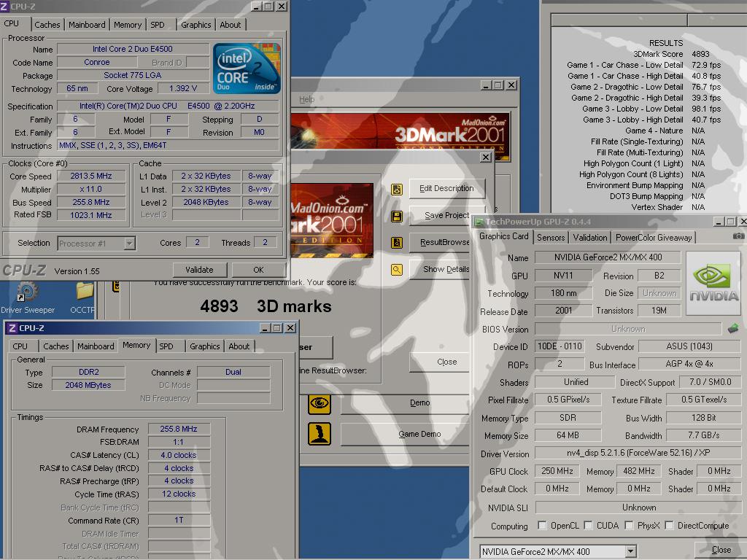Click the DRAM Frequency value 255.8 MHz
The image size is (747, 560).
coord(179,429)
